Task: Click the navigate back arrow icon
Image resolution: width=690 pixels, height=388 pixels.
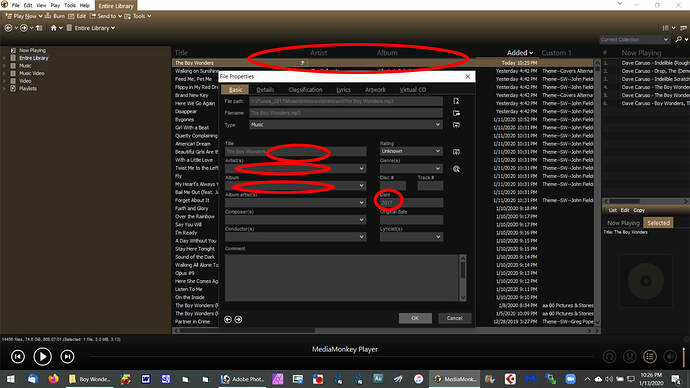Action: tap(8, 28)
